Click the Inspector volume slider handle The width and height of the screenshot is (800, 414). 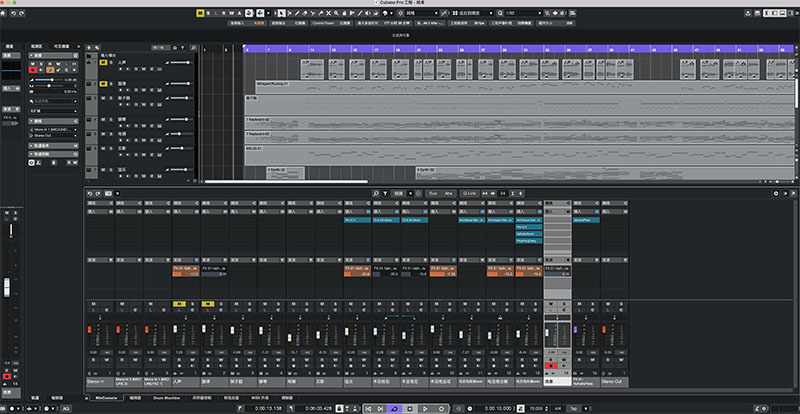click(52, 80)
